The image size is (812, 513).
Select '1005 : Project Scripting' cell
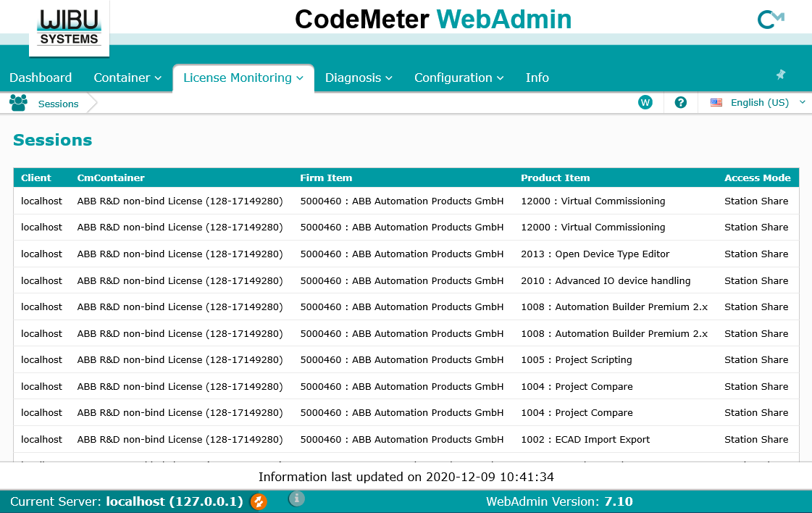[577, 359]
